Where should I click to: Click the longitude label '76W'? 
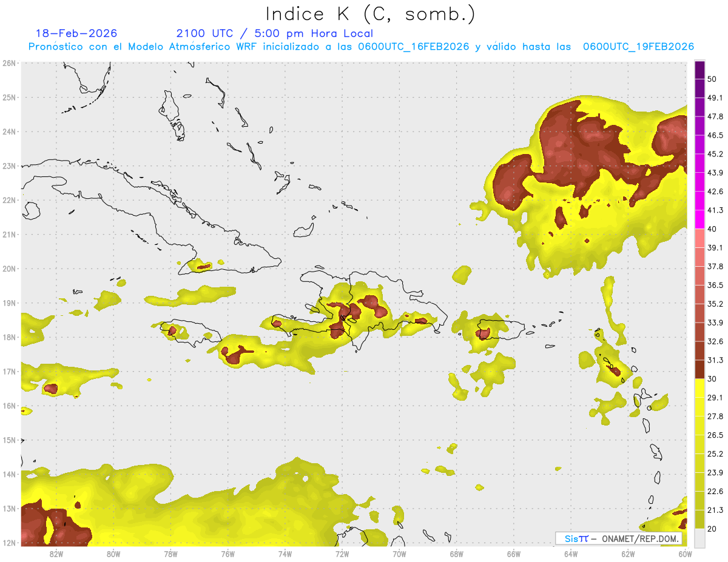coord(227,554)
